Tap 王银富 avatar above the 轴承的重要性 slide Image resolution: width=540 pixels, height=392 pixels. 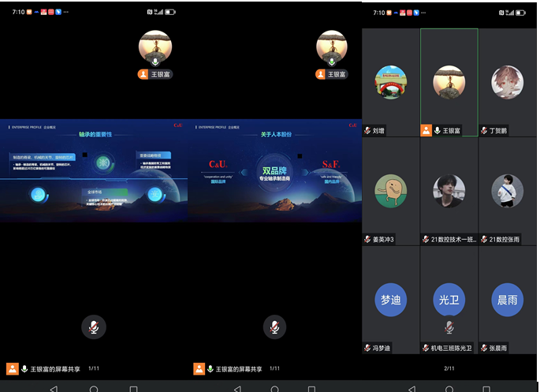(155, 47)
